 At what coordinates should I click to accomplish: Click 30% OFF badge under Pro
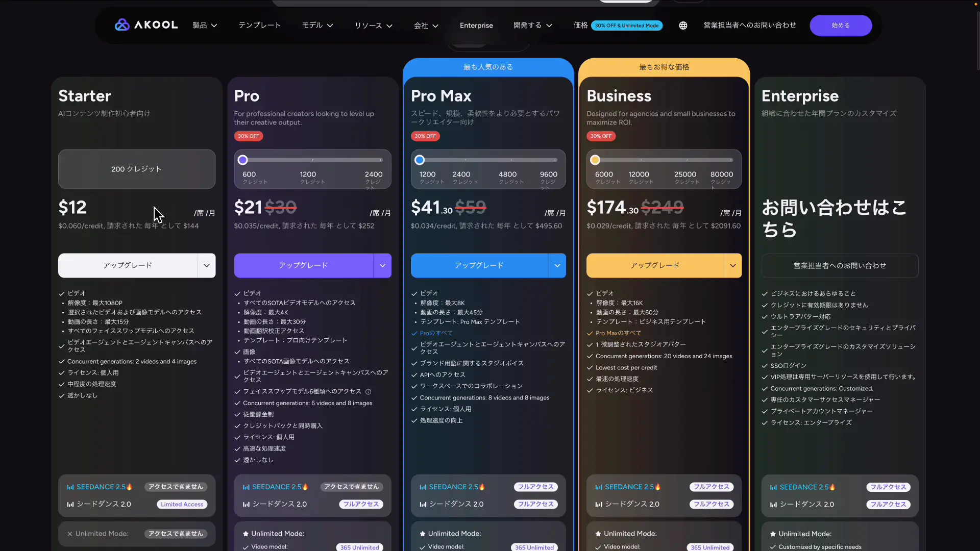pos(249,136)
